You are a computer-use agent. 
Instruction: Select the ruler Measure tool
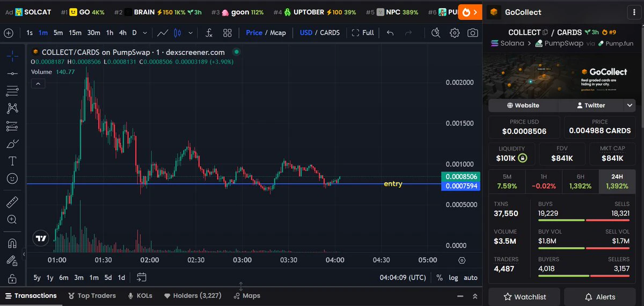coord(12,202)
